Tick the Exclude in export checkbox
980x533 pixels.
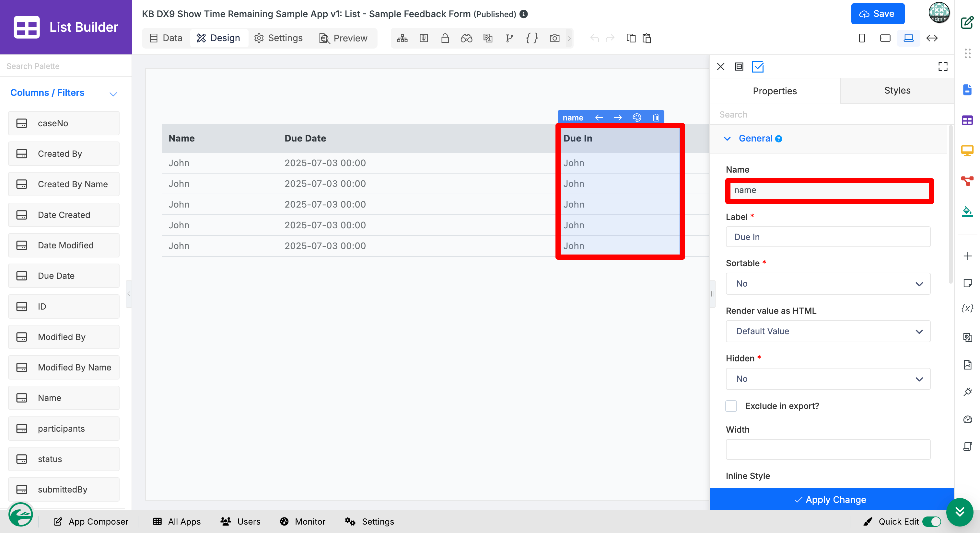(x=731, y=406)
